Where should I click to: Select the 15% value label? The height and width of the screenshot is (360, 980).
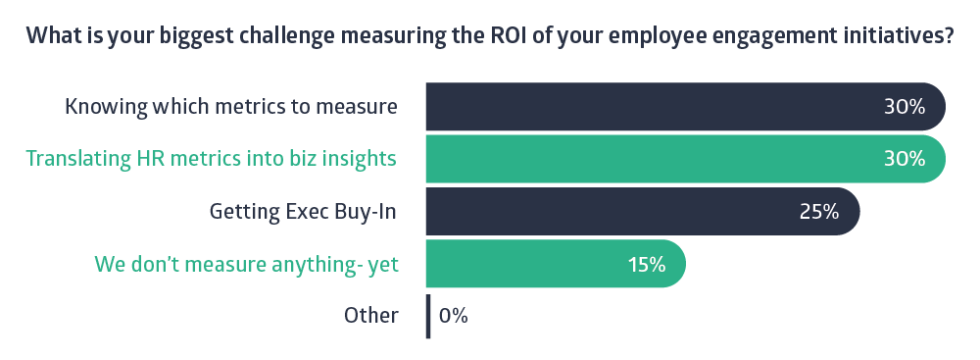646,264
